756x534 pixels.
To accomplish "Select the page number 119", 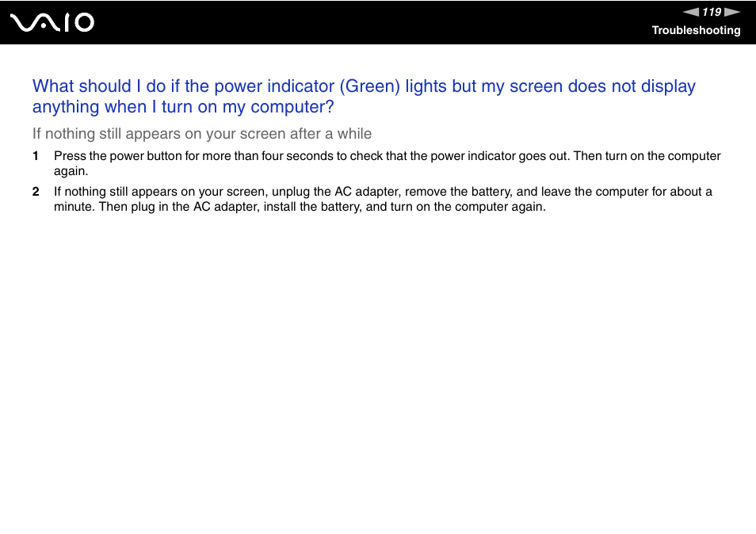I will 712,12.
